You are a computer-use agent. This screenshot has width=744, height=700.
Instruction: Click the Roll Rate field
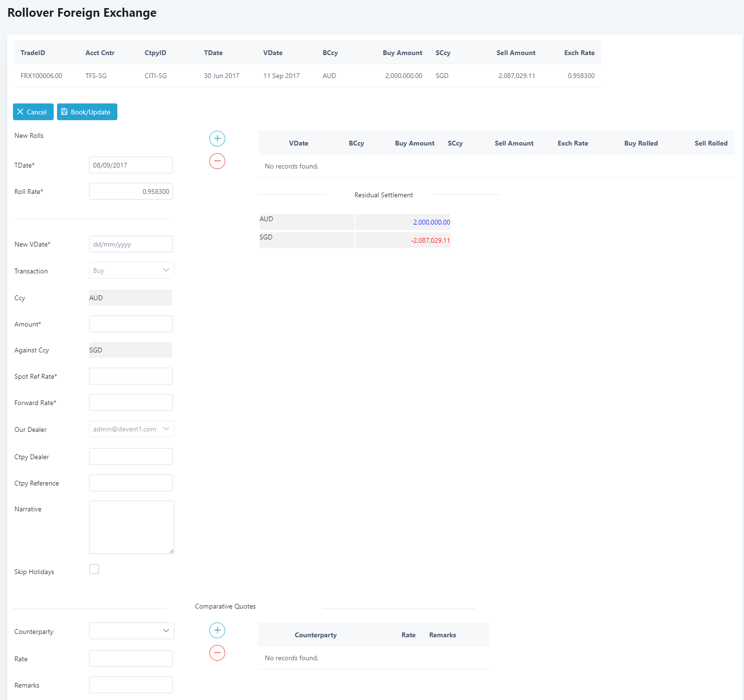[131, 192]
